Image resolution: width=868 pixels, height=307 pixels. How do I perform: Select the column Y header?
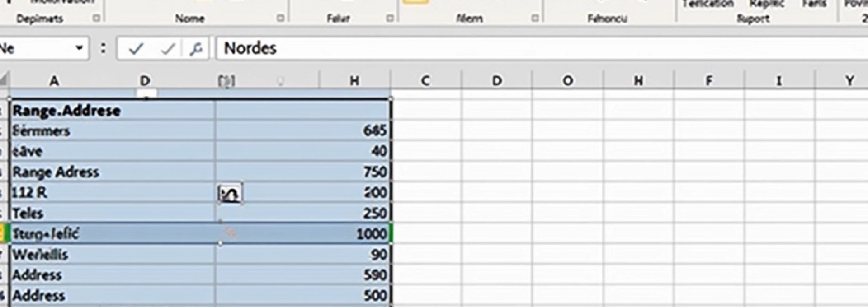click(849, 81)
